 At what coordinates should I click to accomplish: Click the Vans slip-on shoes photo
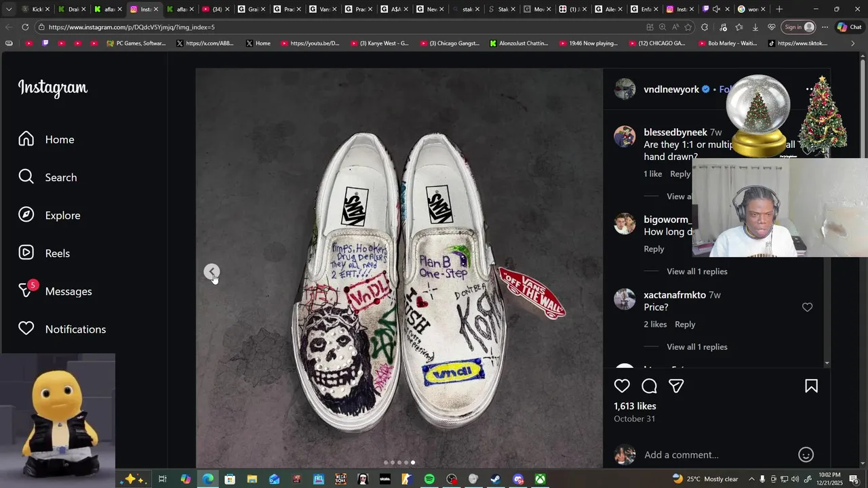399,268
